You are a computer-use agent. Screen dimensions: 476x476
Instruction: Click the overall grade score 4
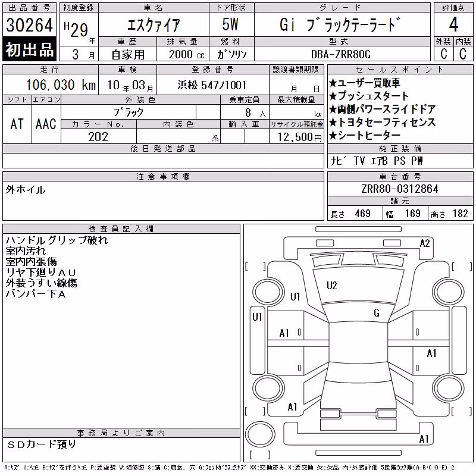(453, 24)
